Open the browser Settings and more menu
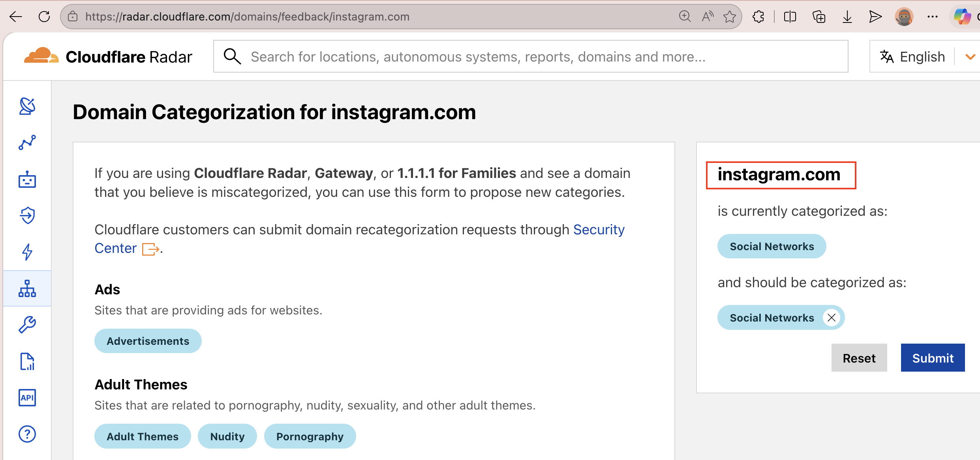Viewport: 980px width, 460px height. coord(933,17)
